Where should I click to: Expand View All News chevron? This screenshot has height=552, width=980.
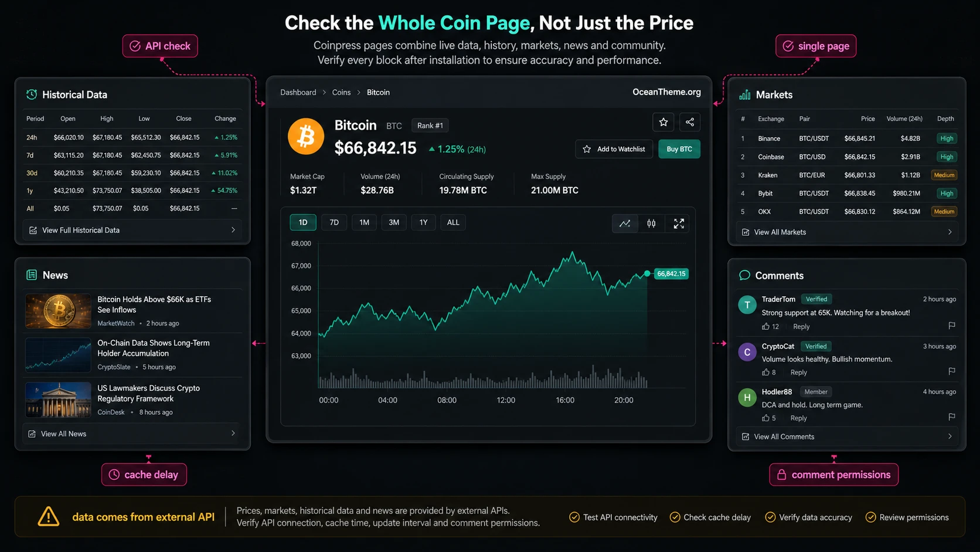click(x=233, y=434)
